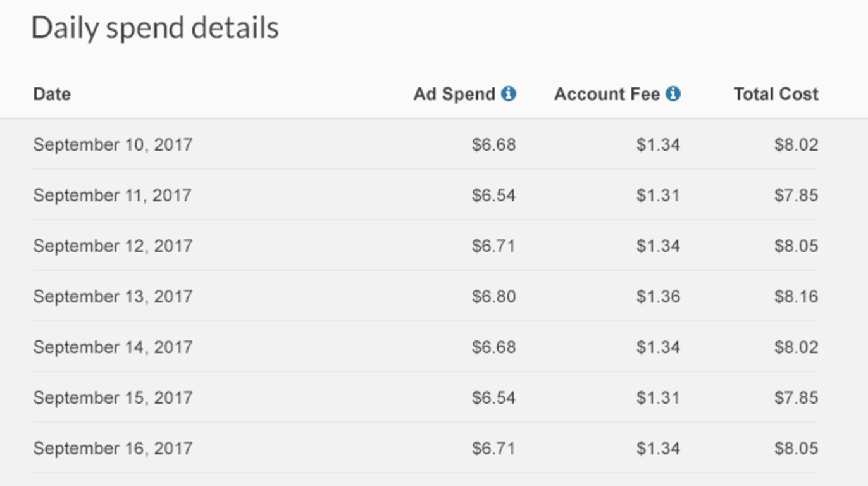Select the September 12, 2017 row date
This screenshot has width=868, height=486.
pyautogui.click(x=113, y=246)
